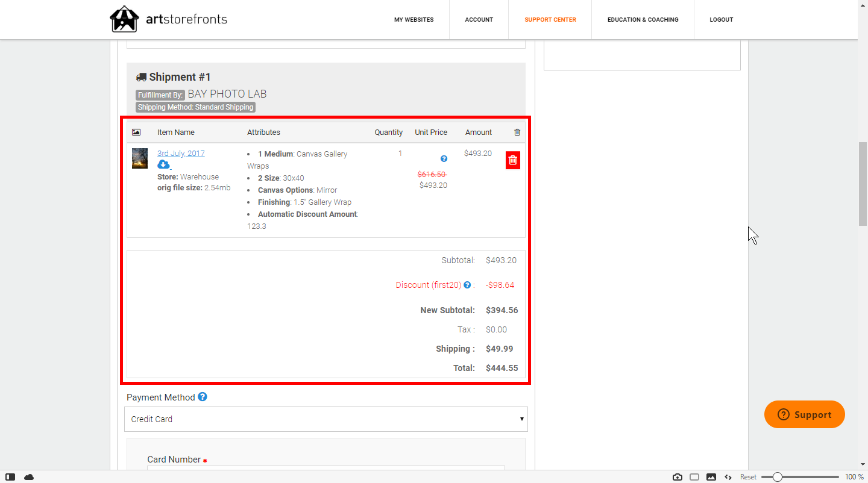Click Logout in the header
This screenshot has height=483, width=868.
(x=721, y=20)
